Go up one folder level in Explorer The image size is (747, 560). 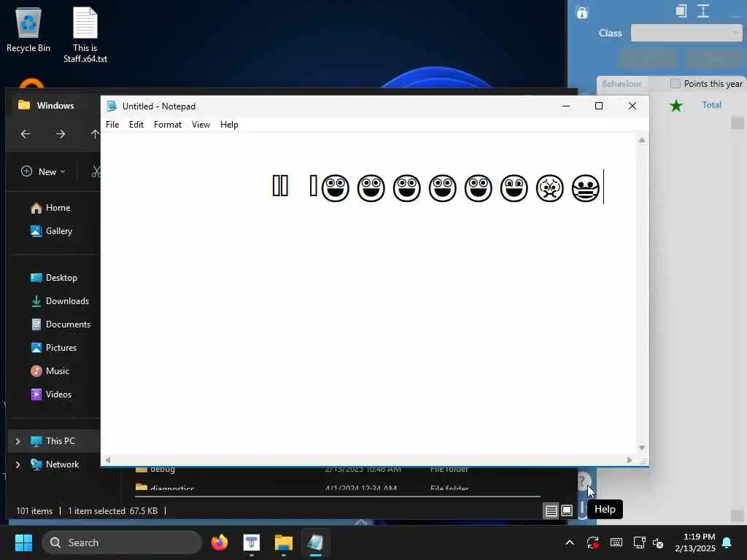point(95,134)
